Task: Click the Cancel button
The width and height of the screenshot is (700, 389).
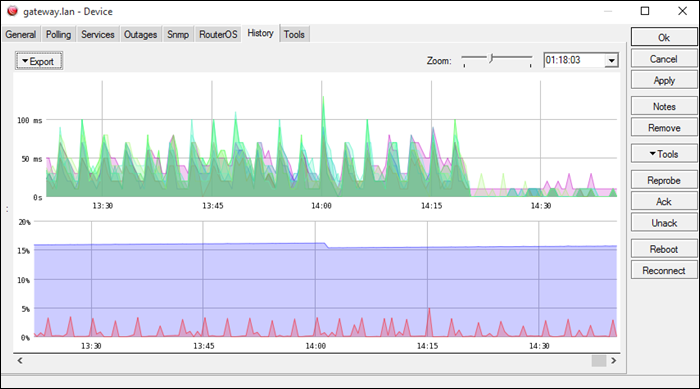Action: pos(664,59)
